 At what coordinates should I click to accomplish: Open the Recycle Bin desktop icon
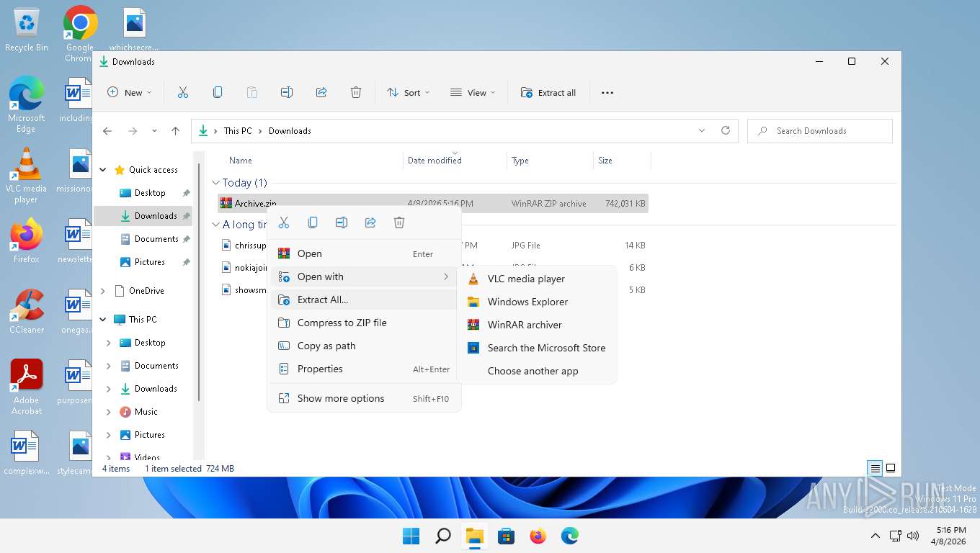tap(27, 30)
